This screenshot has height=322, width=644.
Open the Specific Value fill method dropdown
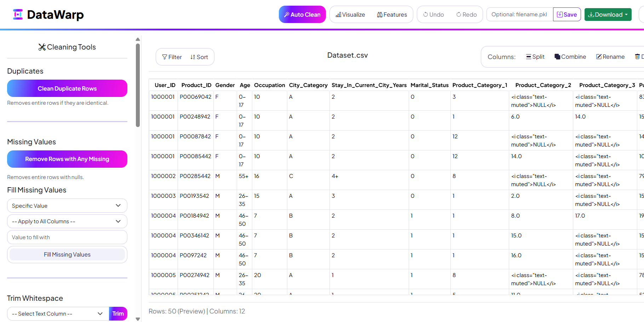tap(67, 206)
